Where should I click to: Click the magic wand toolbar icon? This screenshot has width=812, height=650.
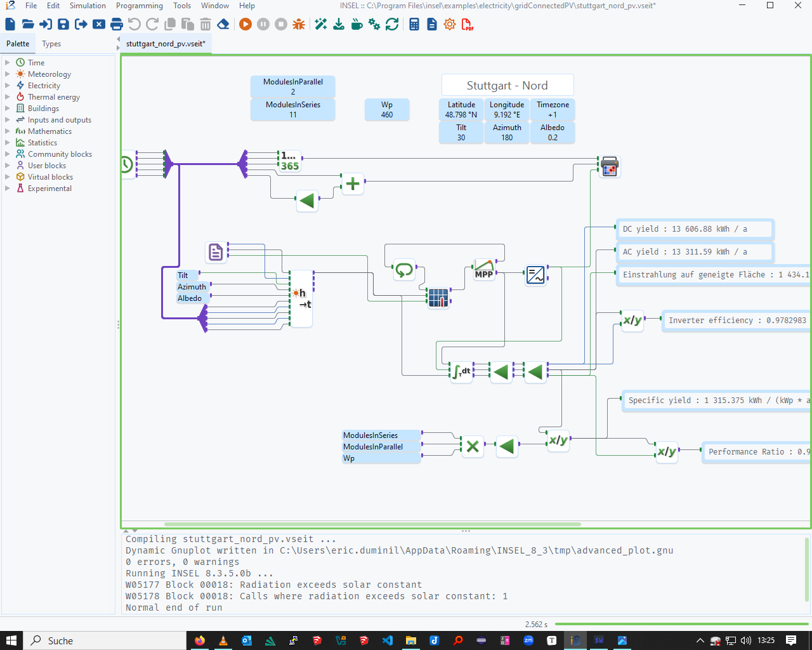click(x=321, y=25)
